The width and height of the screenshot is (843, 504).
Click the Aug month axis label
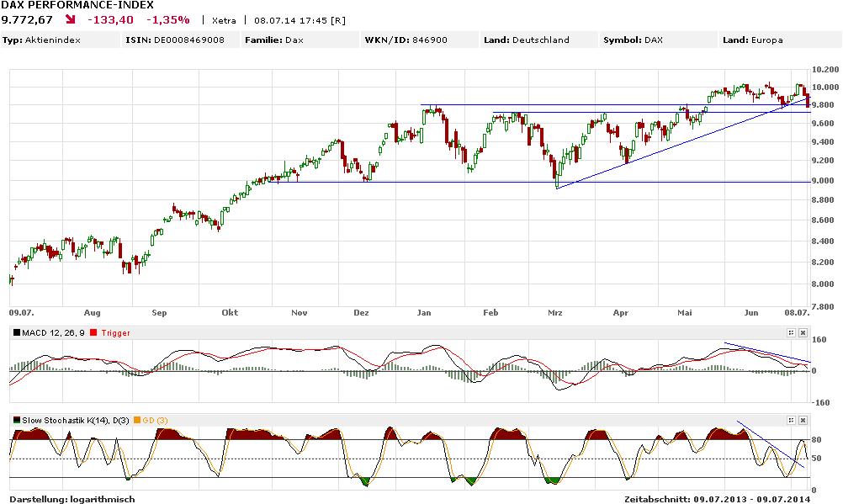92,312
